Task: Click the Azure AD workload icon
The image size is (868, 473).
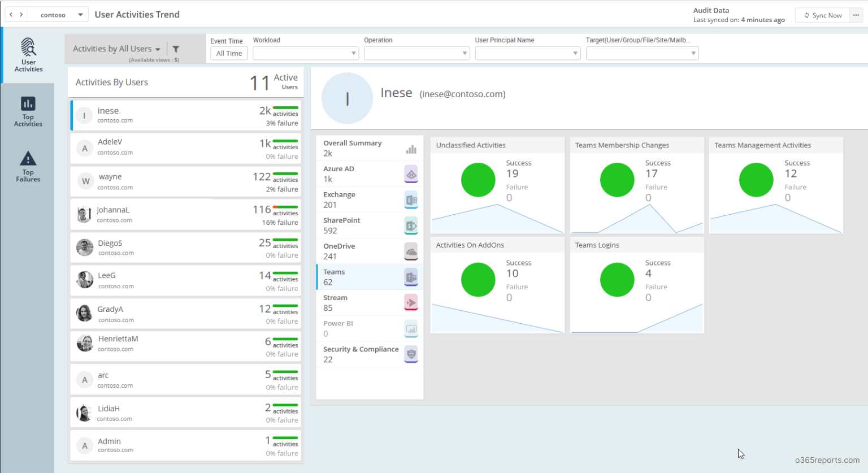Action: [411, 174]
